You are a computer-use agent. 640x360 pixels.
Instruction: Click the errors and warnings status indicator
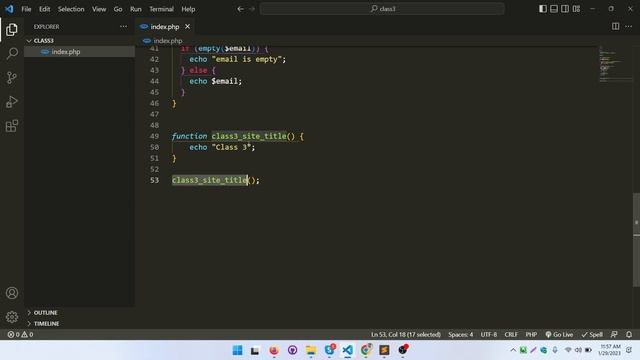tap(20, 334)
